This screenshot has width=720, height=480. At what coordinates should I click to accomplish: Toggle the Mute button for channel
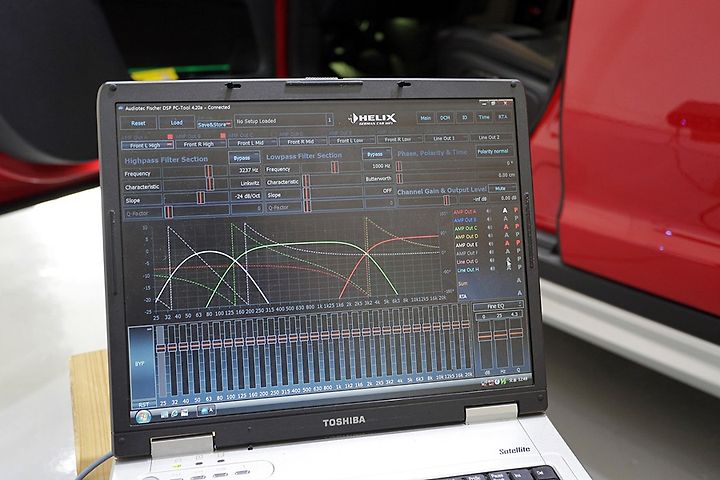coord(501,188)
